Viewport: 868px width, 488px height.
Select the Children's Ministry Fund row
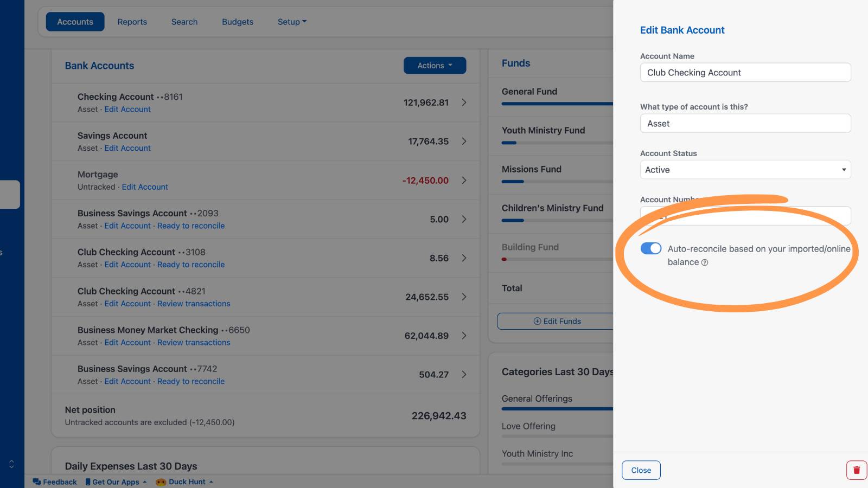551,214
